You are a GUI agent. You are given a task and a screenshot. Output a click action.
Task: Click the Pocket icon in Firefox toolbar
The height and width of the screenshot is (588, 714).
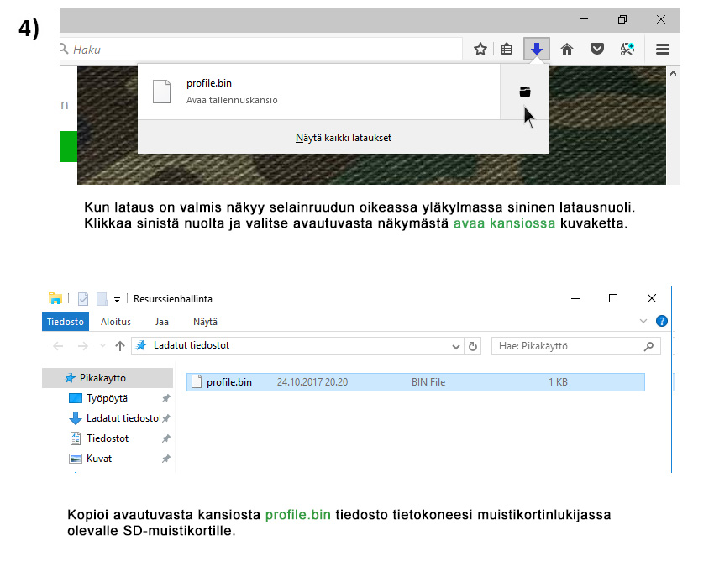tap(596, 50)
